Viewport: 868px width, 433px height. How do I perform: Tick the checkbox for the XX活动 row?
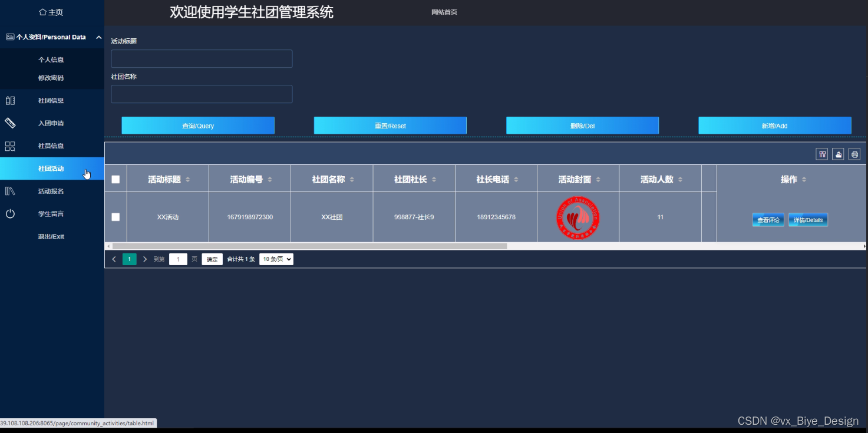pyautogui.click(x=115, y=217)
